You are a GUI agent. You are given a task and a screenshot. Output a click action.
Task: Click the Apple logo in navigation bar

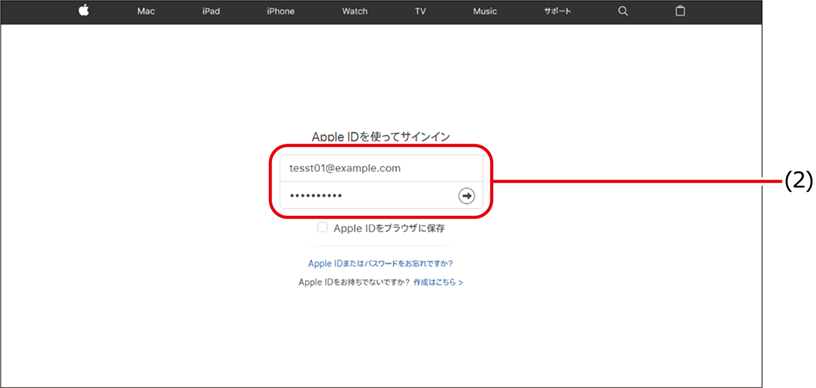84,10
